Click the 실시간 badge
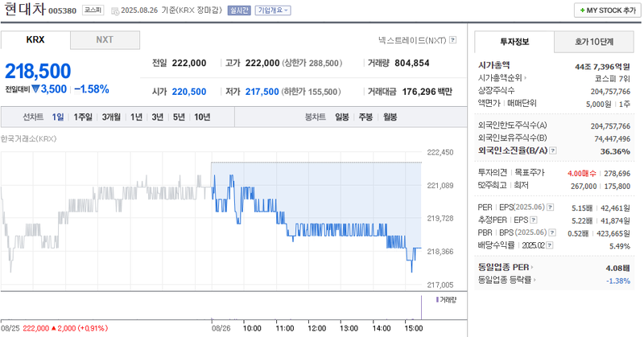The width and height of the screenshot is (644, 337). pos(239,10)
